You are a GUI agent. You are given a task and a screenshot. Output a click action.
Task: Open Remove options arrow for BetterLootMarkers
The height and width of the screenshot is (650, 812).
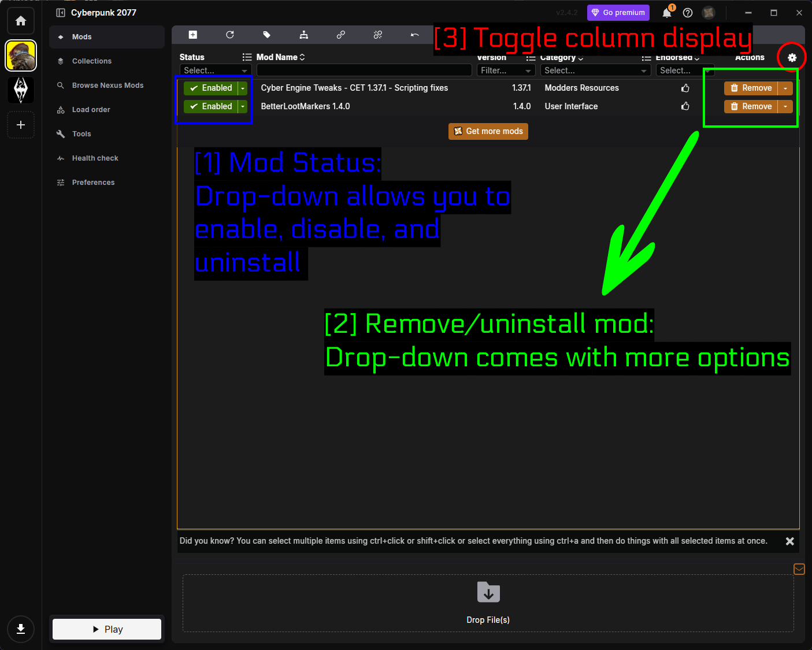[x=785, y=106]
